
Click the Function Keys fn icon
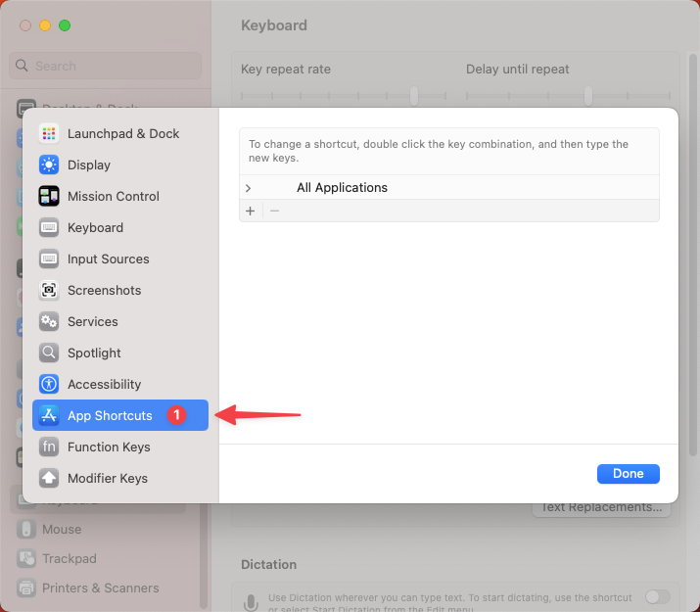49,447
